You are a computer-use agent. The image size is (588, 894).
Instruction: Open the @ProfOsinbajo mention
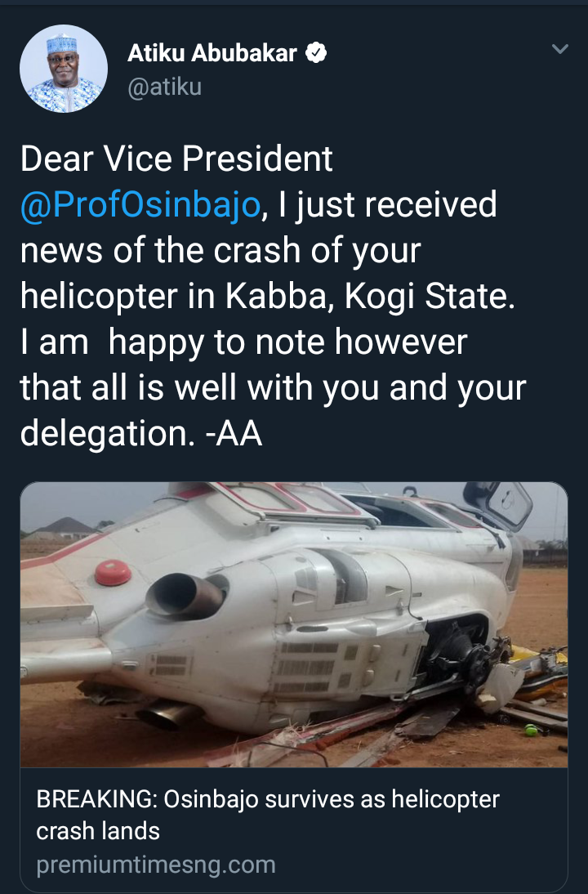(140, 204)
